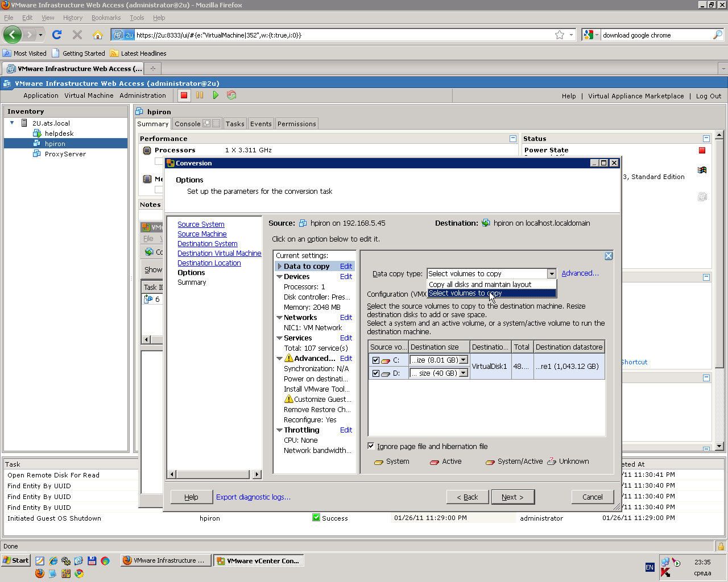Click Destination Virtual Machine step link
Viewport: 728px width, 582px height.
point(220,253)
